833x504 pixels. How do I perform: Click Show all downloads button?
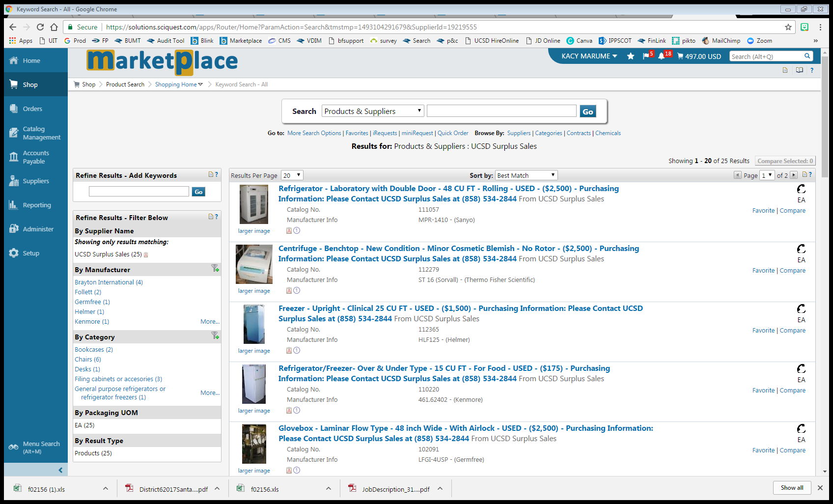792,488
